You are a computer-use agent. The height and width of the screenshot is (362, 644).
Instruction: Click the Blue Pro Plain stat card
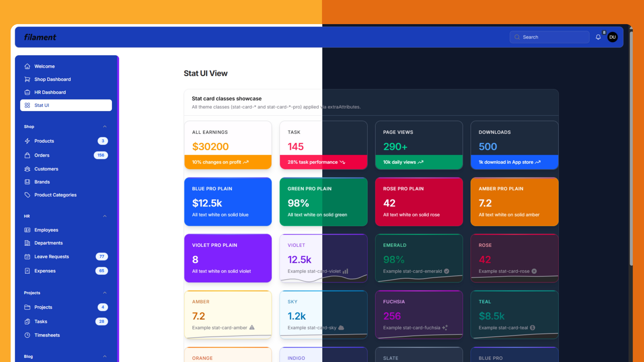(x=228, y=202)
